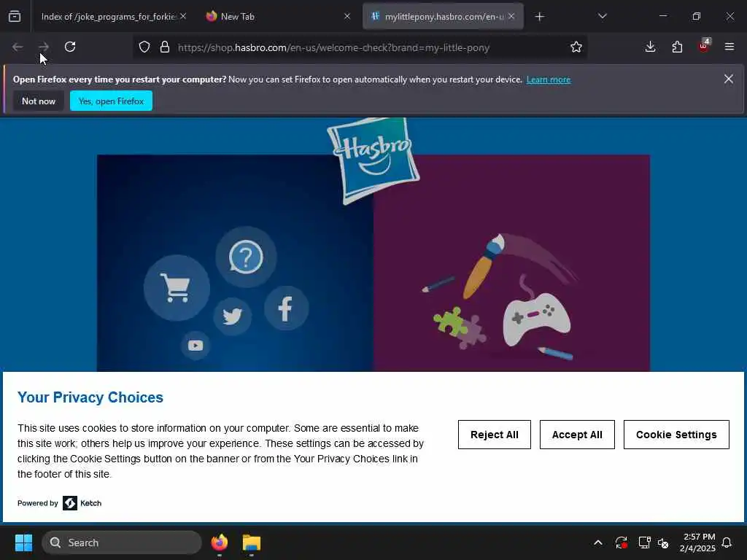Click the network display tray icon
Screen dimensions: 747x560
(644, 542)
